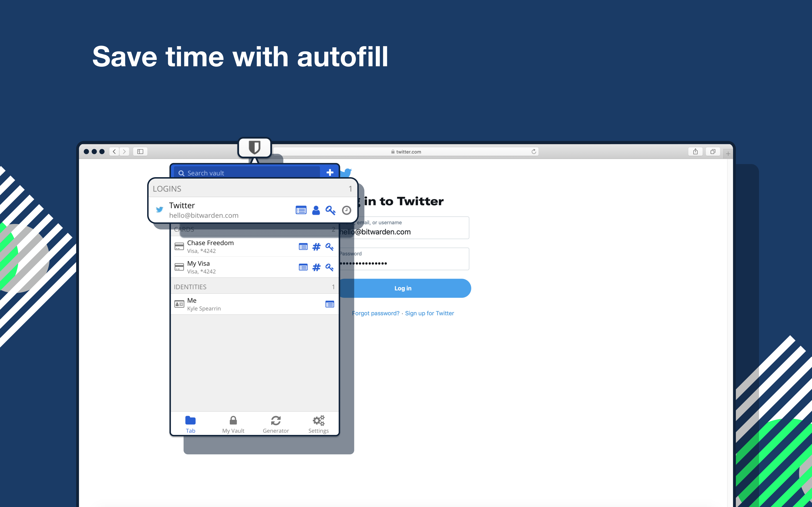This screenshot has width=812, height=507.
Task: Copy Chase Freedom card number hash icon
Action: click(316, 247)
